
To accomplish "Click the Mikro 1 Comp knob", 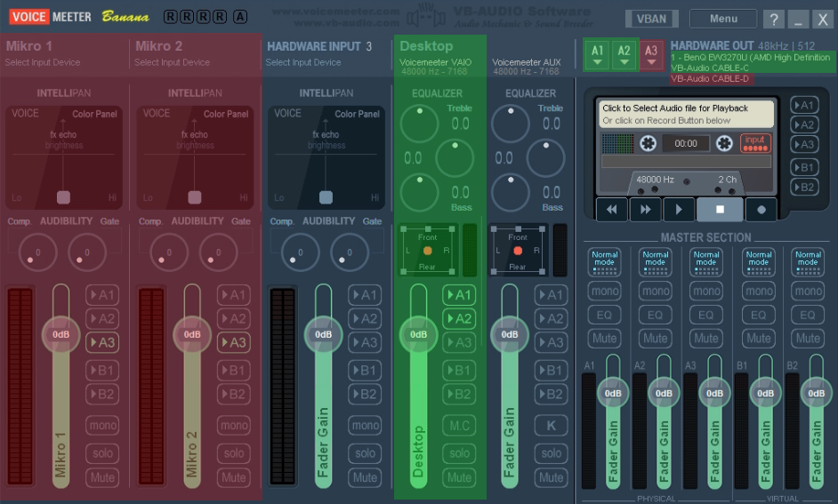I will pos(38,252).
